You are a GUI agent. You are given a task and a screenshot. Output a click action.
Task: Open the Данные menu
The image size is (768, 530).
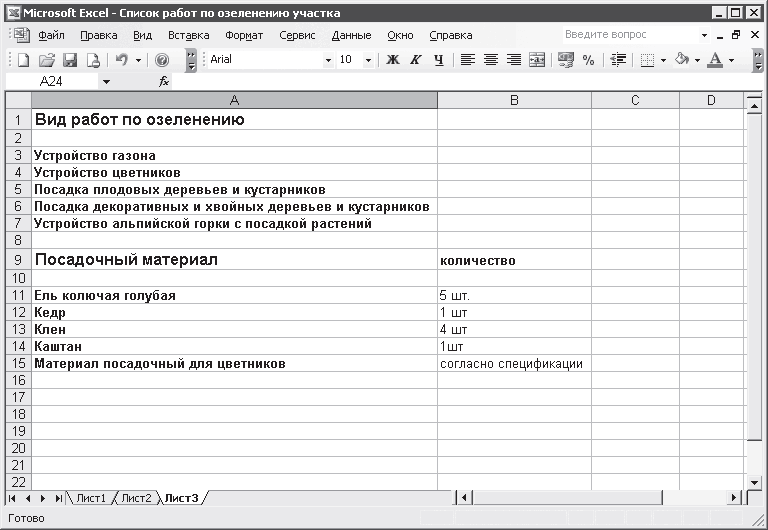pyautogui.click(x=351, y=35)
